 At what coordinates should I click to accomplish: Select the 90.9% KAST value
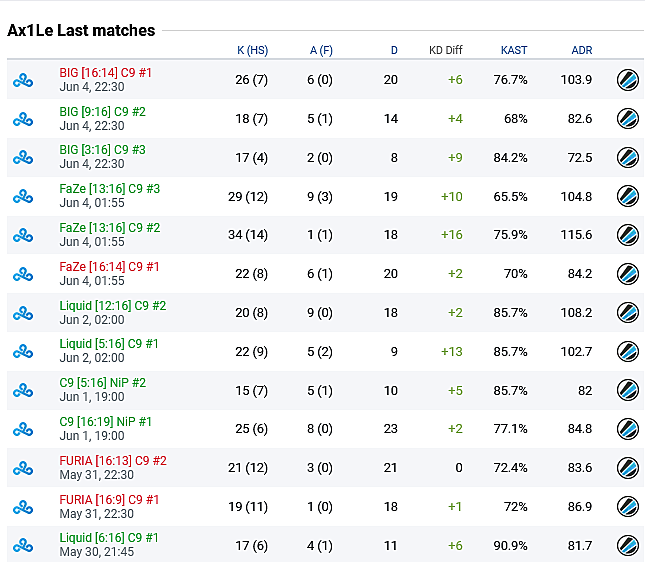point(510,546)
